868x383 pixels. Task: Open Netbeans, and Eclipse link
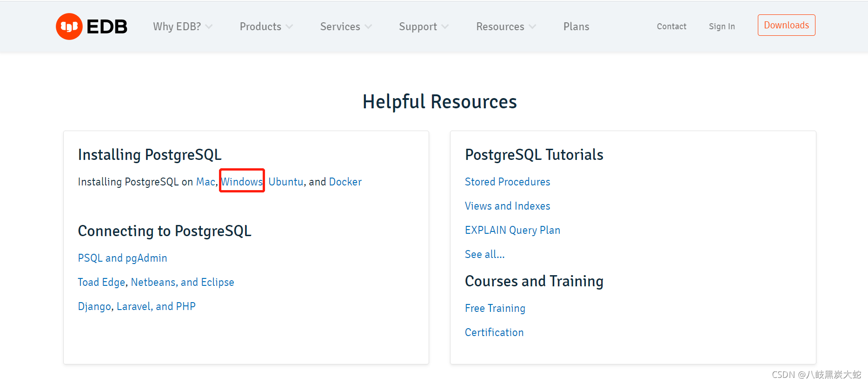click(182, 282)
